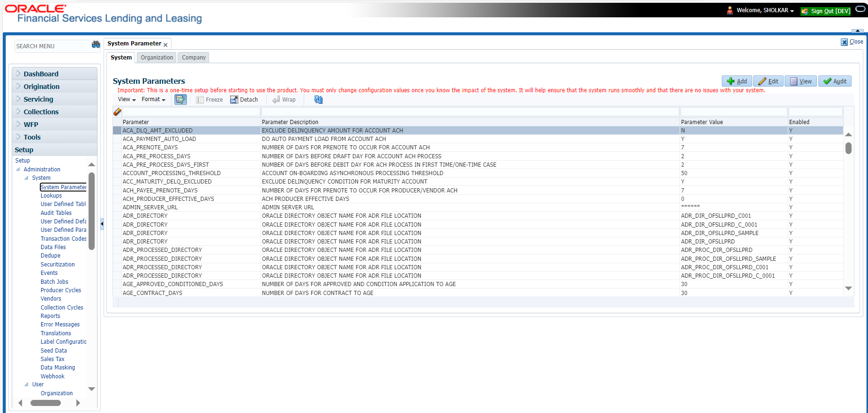Toggle Wrap for table columns
This screenshot has width=868, height=413.
[x=284, y=100]
